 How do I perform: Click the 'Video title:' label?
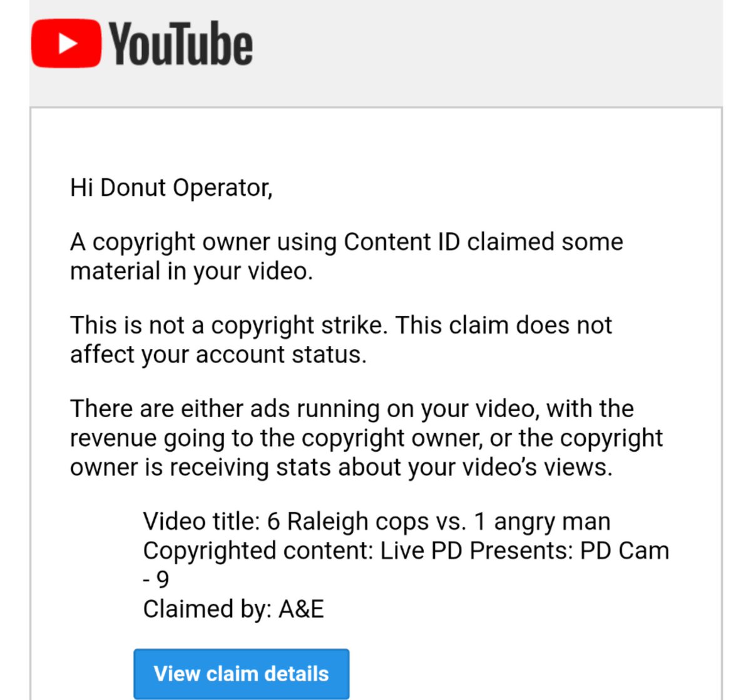201,522
